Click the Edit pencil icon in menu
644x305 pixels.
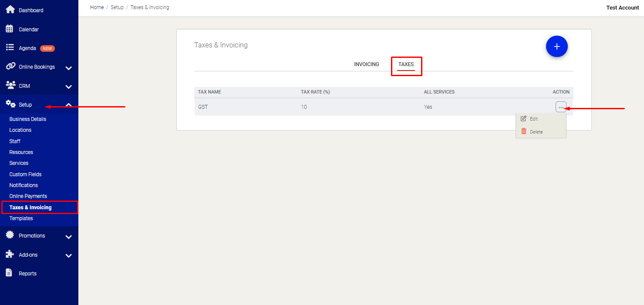coord(524,118)
